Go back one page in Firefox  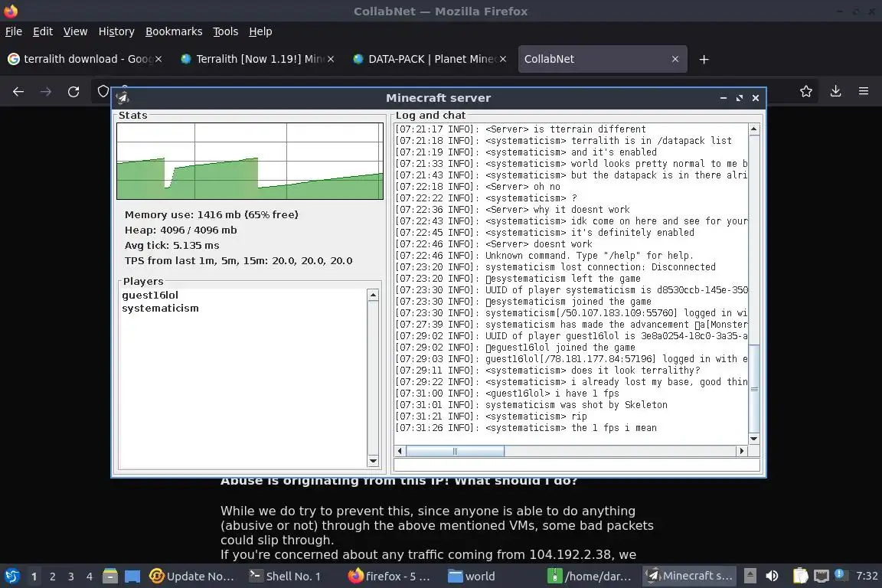(18, 91)
